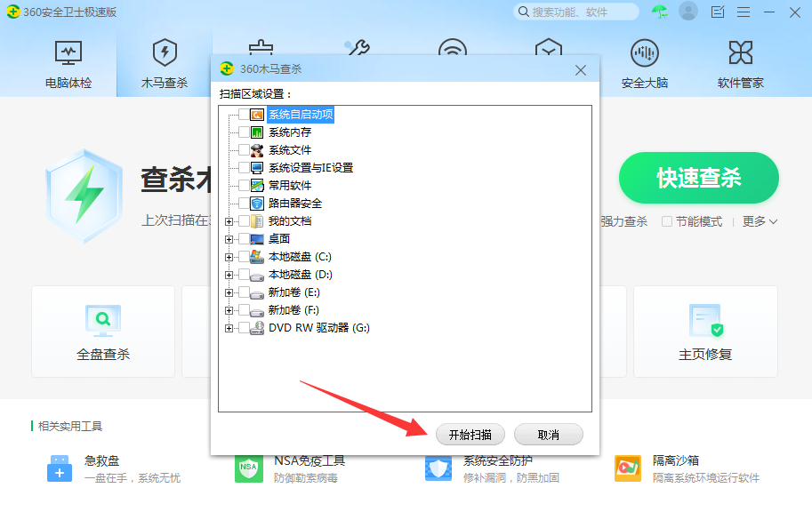Open the 安全大脑 tab
Viewport: 812px width, 512px height.
pos(645,64)
